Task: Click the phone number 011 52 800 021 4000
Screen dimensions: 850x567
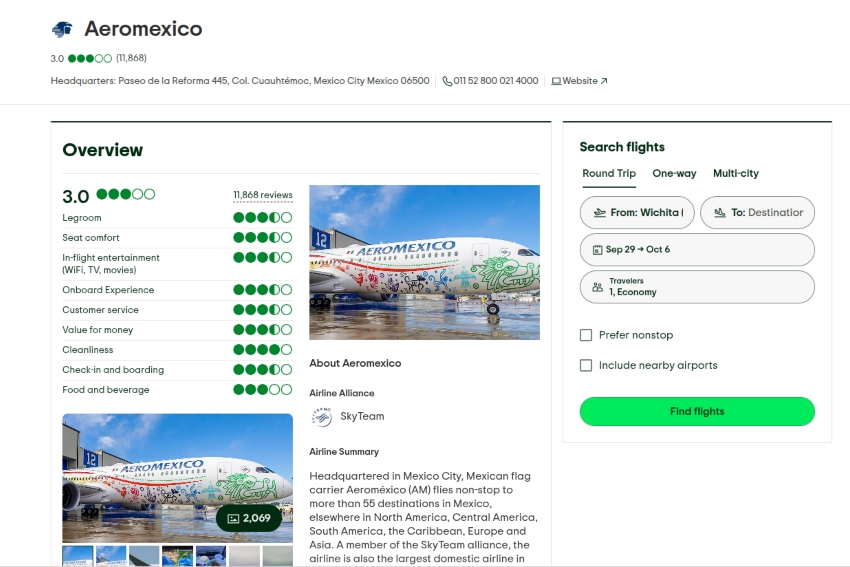Action: pos(495,81)
